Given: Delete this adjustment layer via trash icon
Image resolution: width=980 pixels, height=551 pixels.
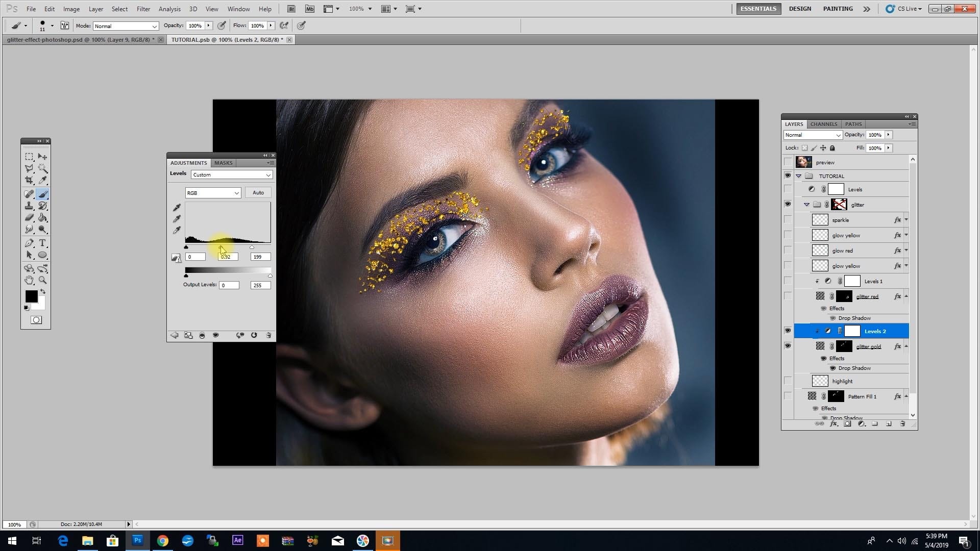Looking at the screenshot, I should [x=268, y=335].
